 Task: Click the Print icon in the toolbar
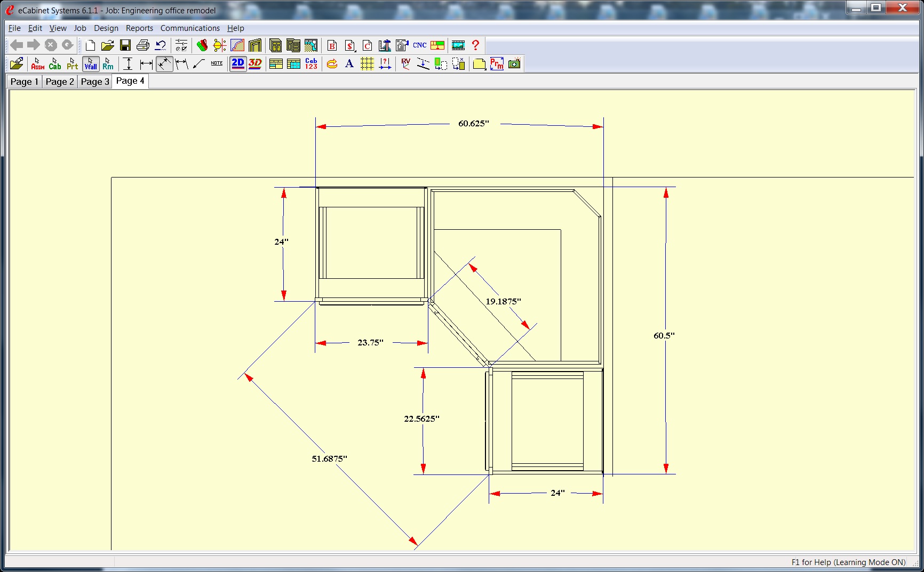142,45
